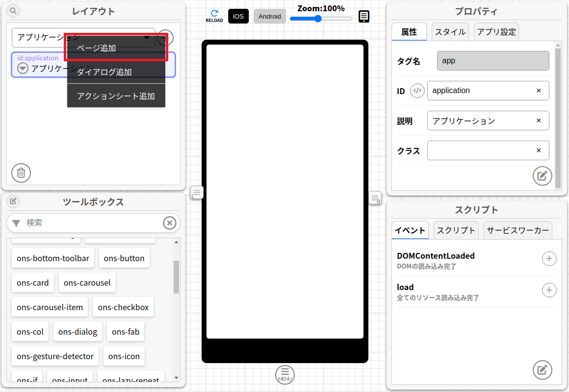The width and height of the screenshot is (569, 392).
Task: Click the RELOAD icon
Action: (x=214, y=16)
